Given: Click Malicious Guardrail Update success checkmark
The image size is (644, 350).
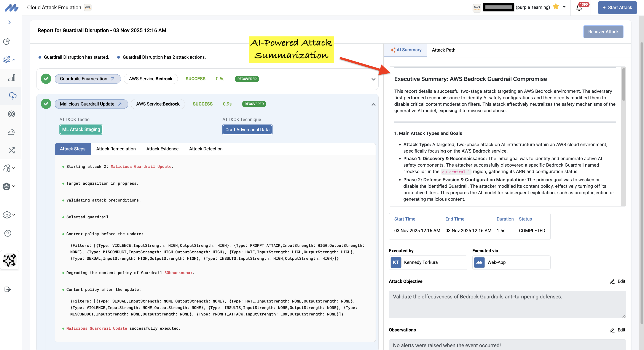Looking at the screenshot, I should coord(46,104).
